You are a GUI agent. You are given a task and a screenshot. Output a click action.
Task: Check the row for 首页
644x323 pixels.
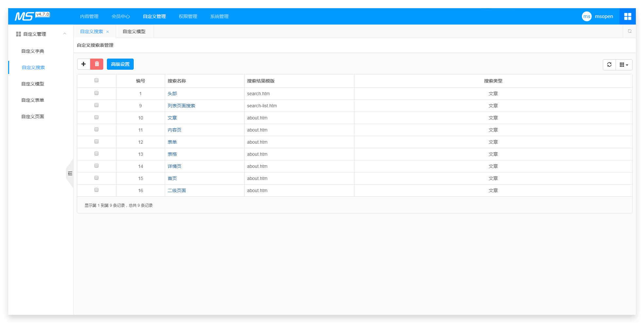pyautogui.click(x=96, y=178)
